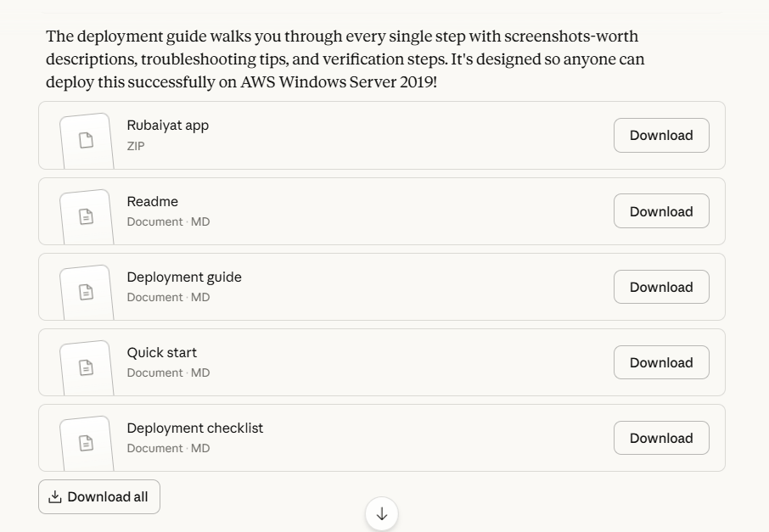The image size is (769, 532).
Task: Click the scroll-to-bottom arrow icon
Action: coord(381,514)
